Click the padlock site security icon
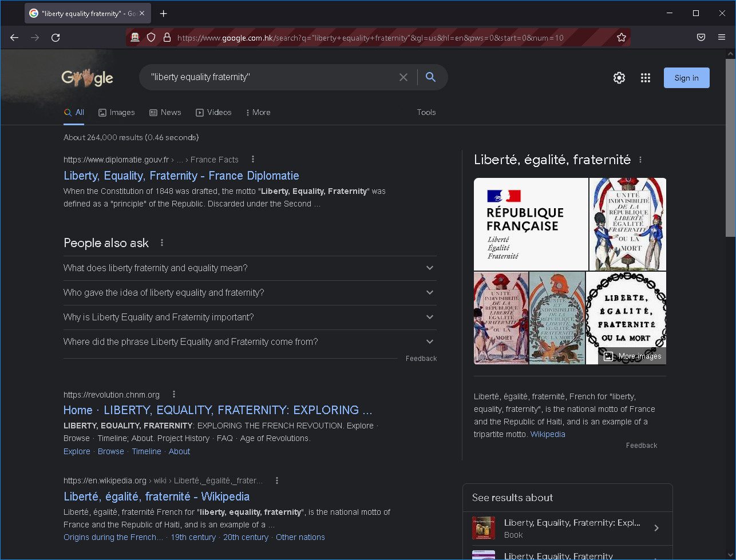736x560 pixels. click(167, 38)
